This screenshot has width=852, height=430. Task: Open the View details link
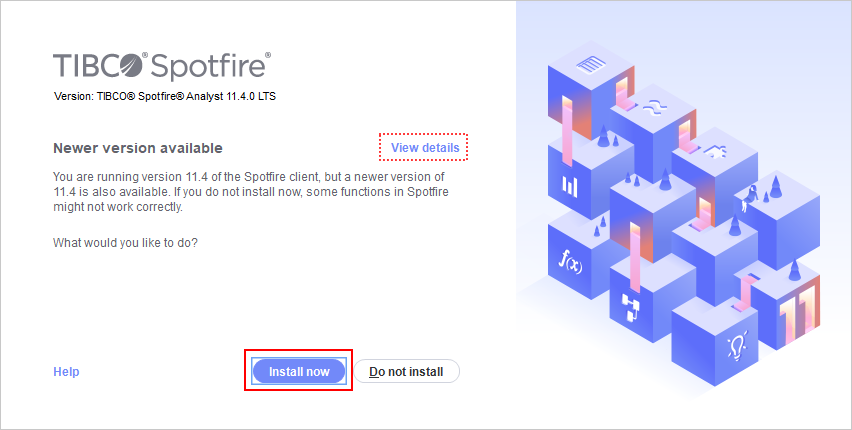[x=425, y=147]
